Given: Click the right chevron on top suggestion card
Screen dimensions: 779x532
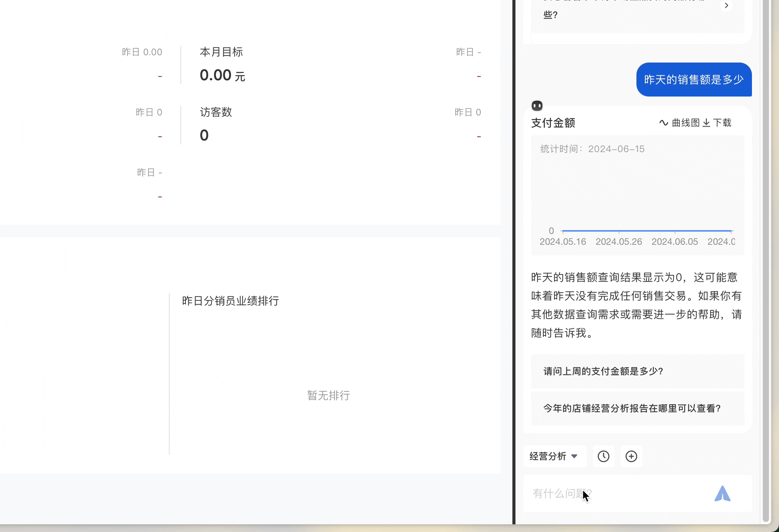Looking at the screenshot, I should click(x=726, y=5).
